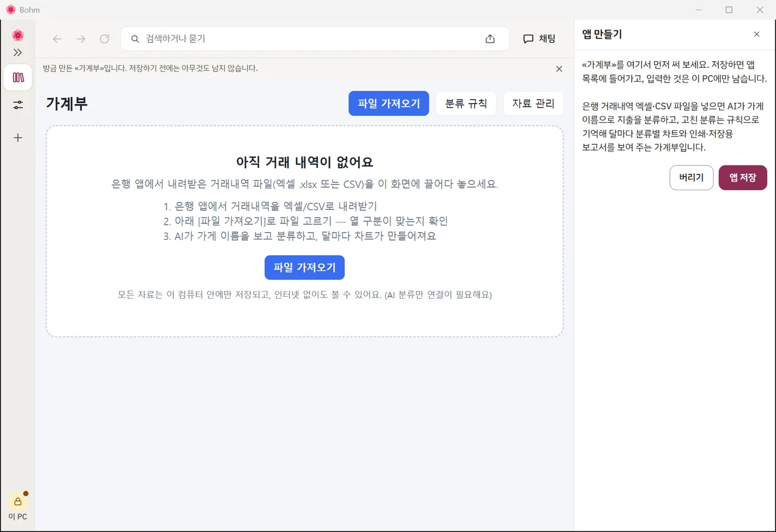Click the top '파일 가져오기' header button

coord(389,103)
